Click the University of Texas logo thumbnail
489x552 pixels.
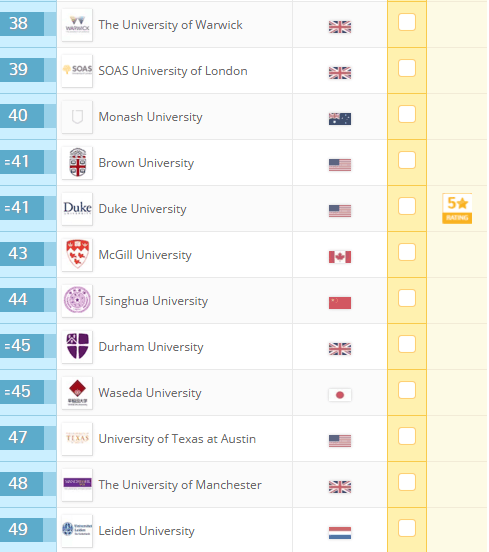pos(77,439)
